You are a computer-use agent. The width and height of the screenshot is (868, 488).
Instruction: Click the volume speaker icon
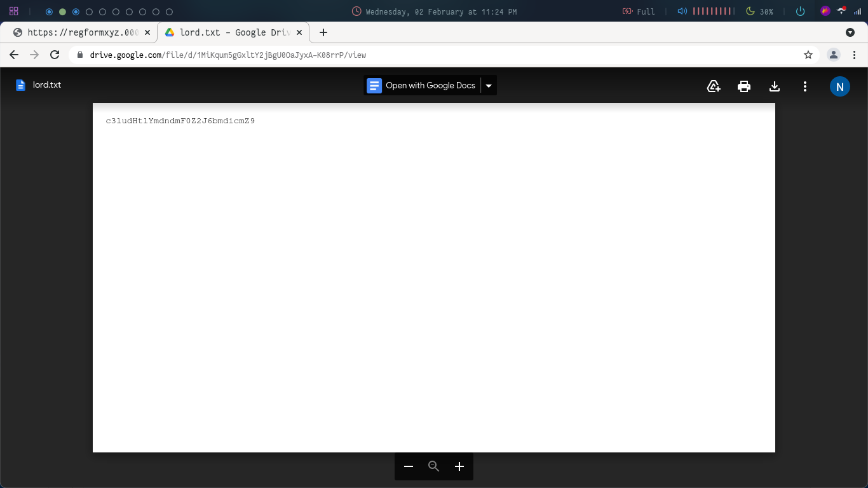click(x=682, y=11)
